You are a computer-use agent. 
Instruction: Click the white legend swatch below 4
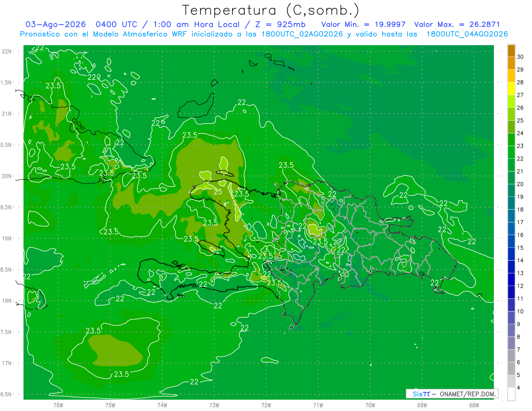[511, 394]
